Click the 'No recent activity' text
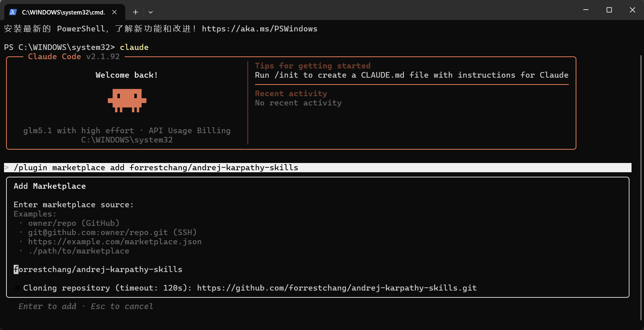644x330 pixels. [x=298, y=103]
